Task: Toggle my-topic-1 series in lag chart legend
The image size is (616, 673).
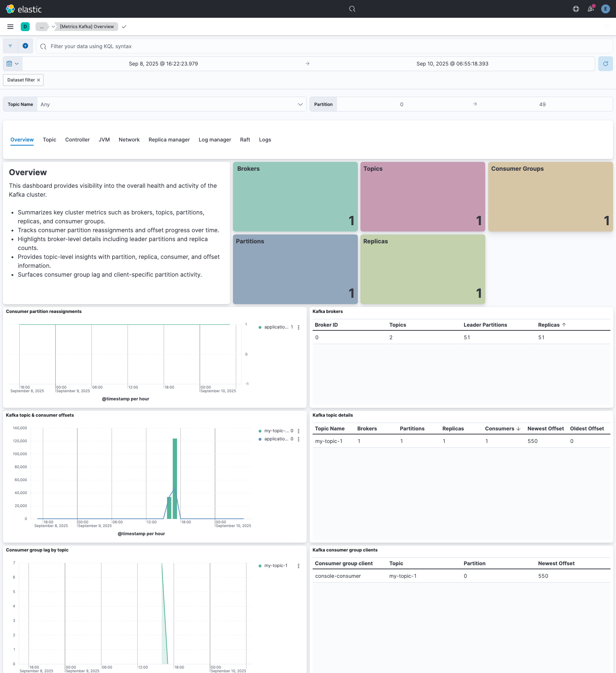Action: point(276,566)
